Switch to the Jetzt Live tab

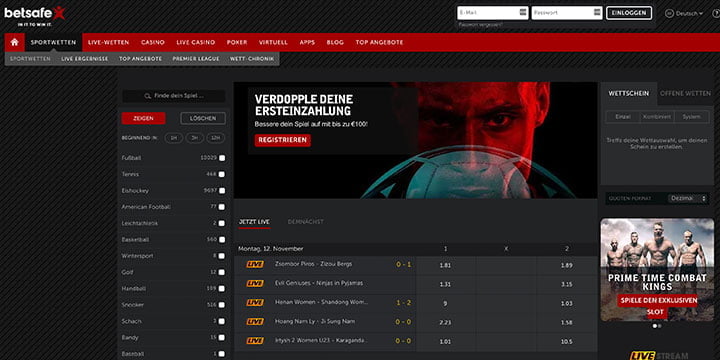pyautogui.click(x=254, y=222)
